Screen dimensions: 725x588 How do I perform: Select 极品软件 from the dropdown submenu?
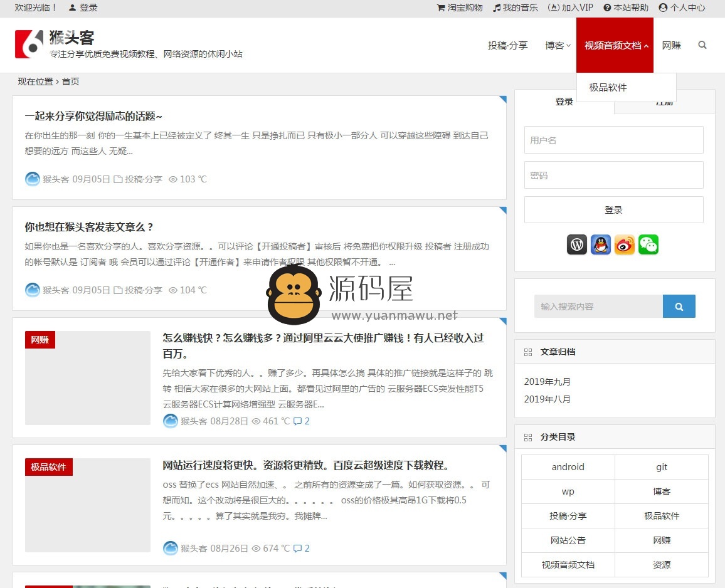608,87
